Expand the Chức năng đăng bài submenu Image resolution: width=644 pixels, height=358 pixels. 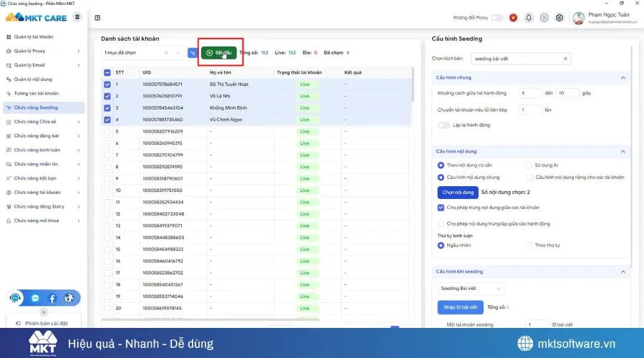[x=79, y=136]
